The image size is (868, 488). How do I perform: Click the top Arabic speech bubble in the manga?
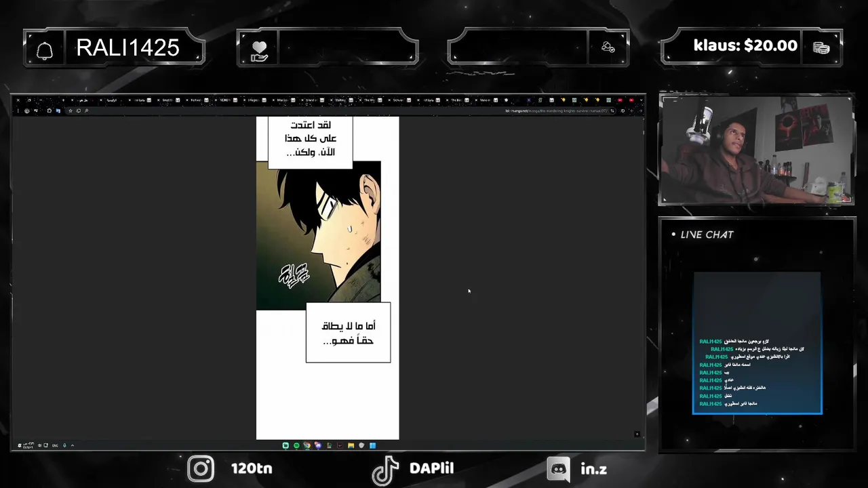(311, 143)
